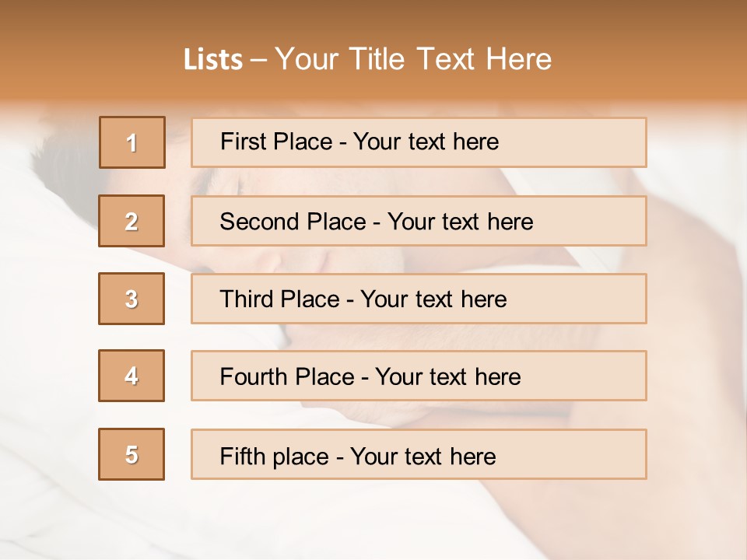This screenshot has width=747, height=560.
Task: Click the number 3 square
Action: 132,299
